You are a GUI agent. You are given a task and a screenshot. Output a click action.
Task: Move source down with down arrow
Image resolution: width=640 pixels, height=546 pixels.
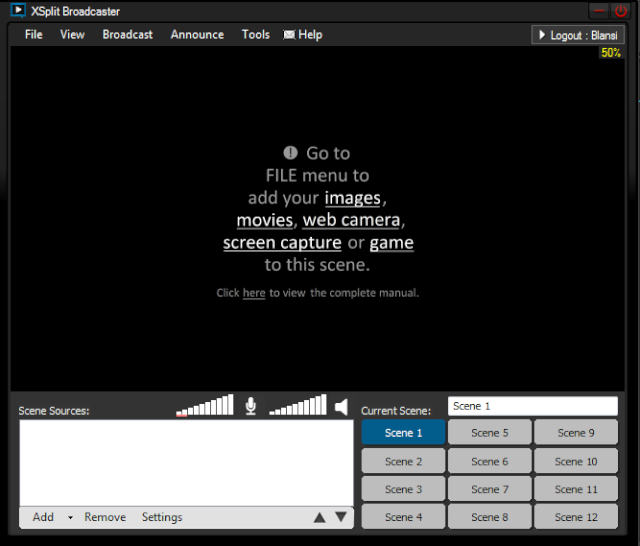tap(341, 517)
